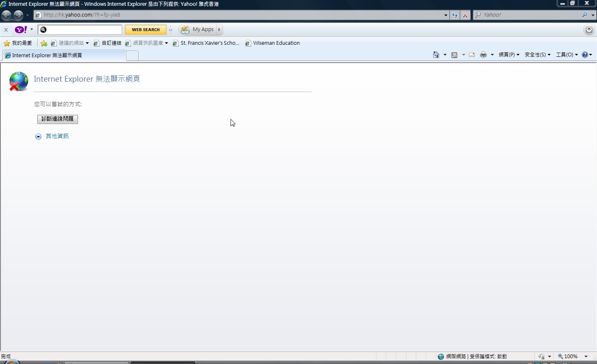Open the search provider dropdown arrow
597x364 pixels.
(x=593, y=15)
